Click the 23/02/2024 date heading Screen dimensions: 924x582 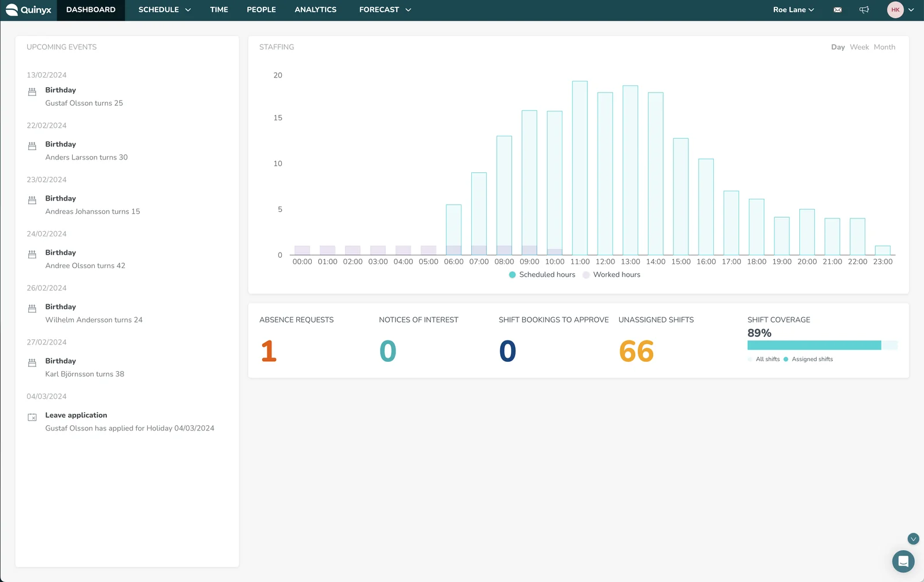tap(47, 180)
